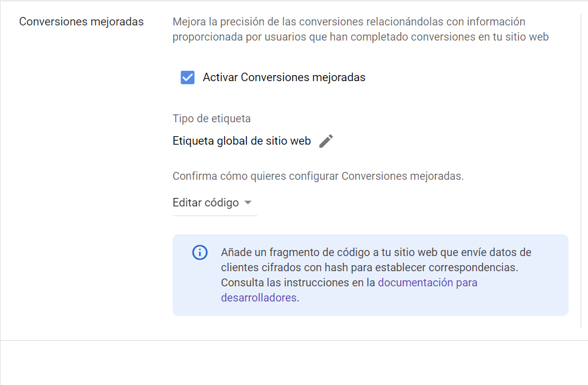
Task: Uncheck the Activar Conversiones mejoradas checkbox
Action: 188,77
